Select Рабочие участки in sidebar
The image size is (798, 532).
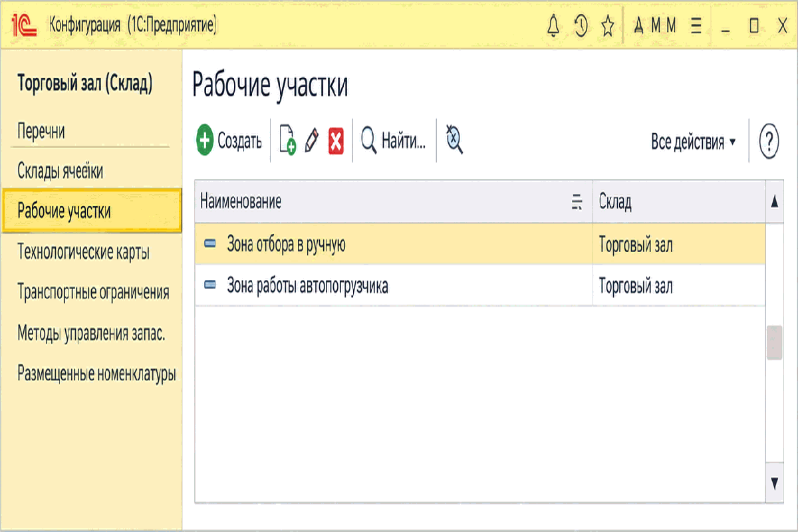click(x=92, y=211)
